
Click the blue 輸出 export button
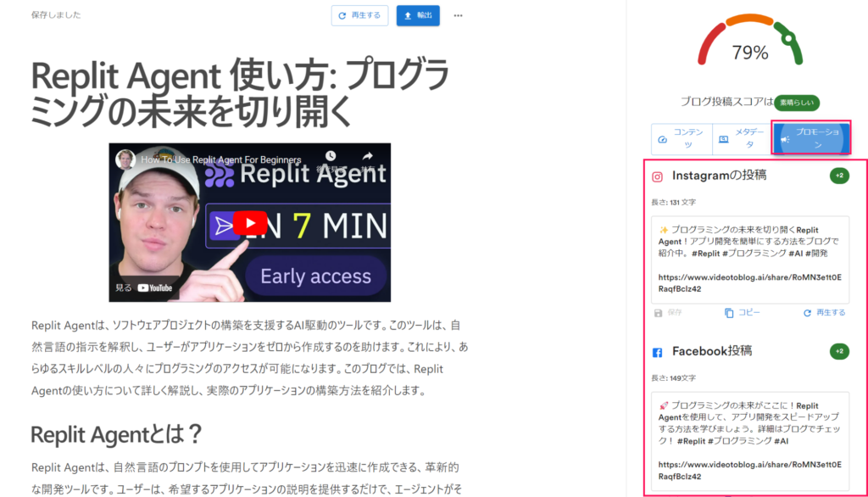pyautogui.click(x=418, y=15)
